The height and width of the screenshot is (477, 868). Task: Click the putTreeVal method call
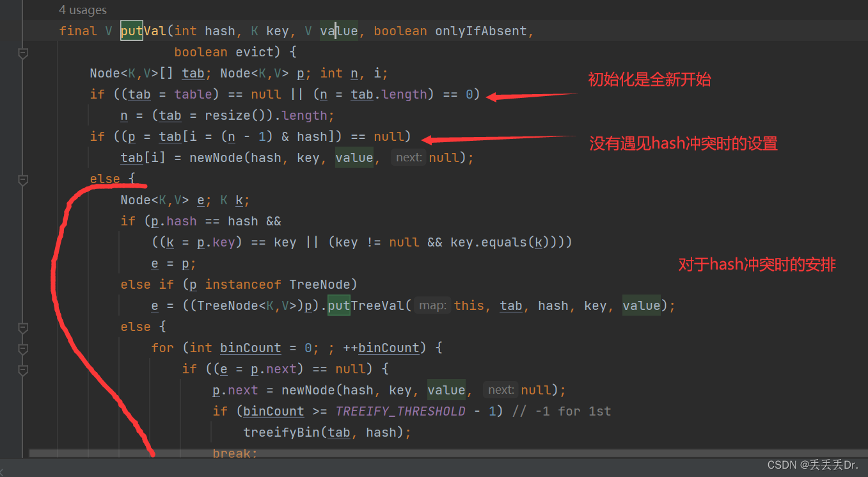(x=366, y=306)
